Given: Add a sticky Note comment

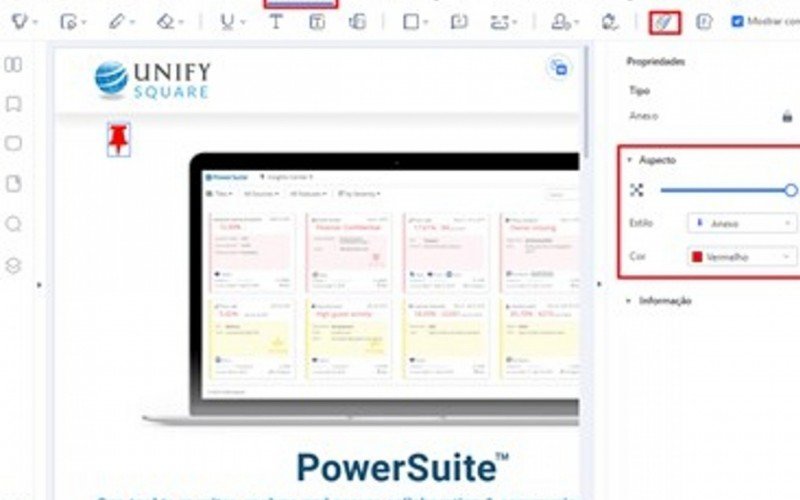Looking at the screenshot, I should pos(459,22).
